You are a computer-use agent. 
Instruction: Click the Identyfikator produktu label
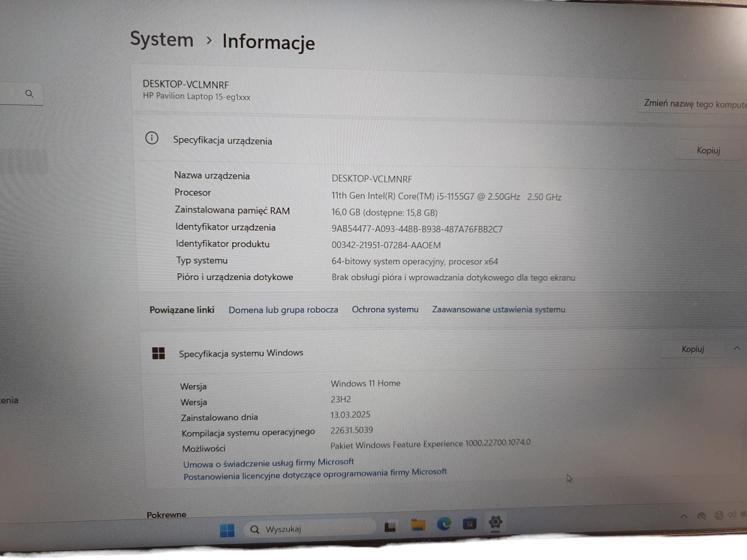223,244
